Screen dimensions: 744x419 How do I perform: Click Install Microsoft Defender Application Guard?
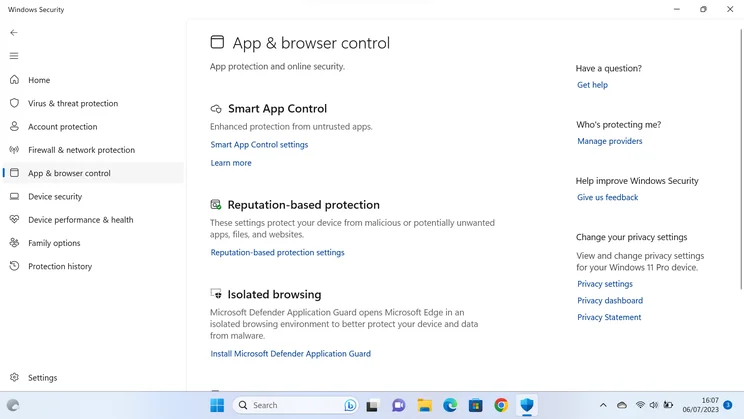point(290,354)
